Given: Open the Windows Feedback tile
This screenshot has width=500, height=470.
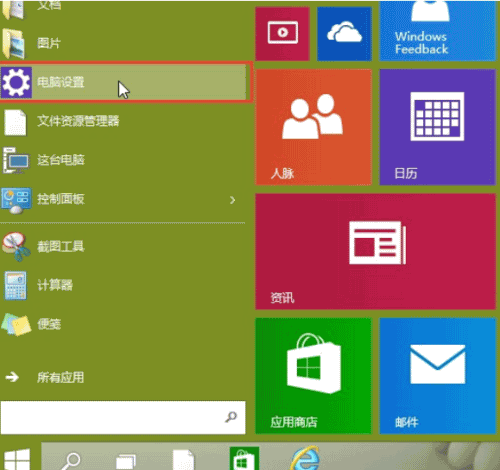Looking at the screenshot, I should coord(437,31).
